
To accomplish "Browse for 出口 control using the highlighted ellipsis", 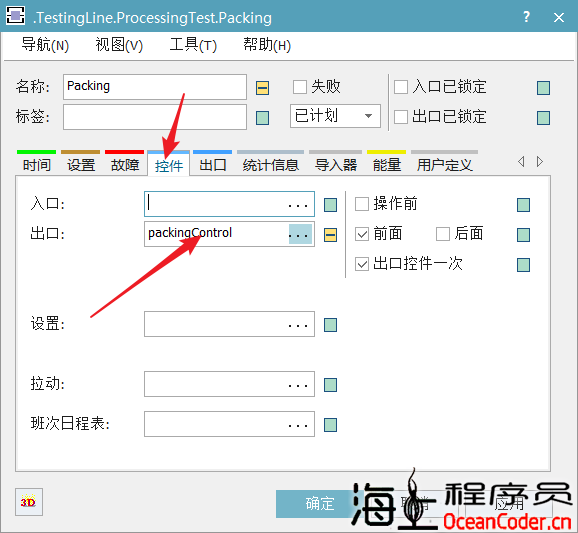I will click(x=300, y=234).
